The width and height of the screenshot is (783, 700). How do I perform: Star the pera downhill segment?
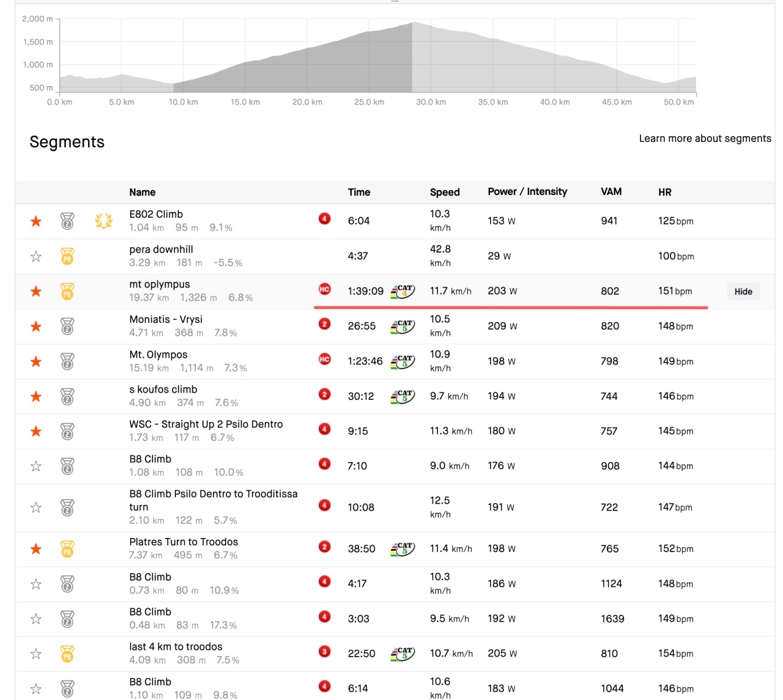point(36,256)
